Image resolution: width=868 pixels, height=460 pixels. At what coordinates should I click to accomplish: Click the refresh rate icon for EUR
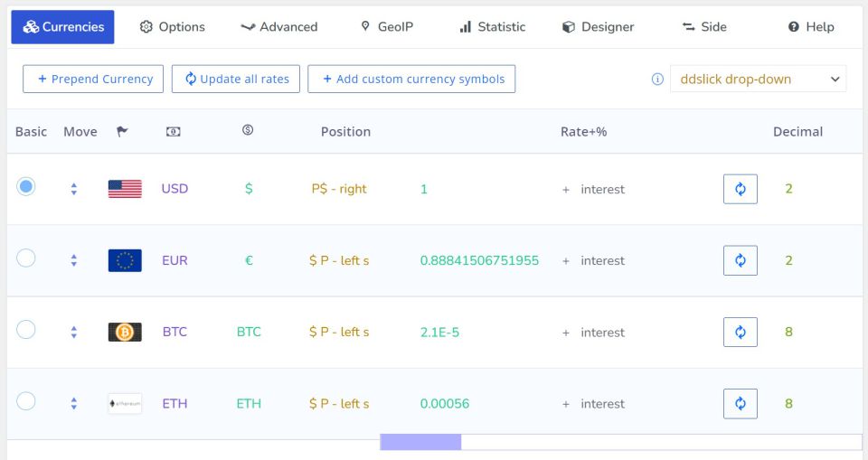click(740, 260)
